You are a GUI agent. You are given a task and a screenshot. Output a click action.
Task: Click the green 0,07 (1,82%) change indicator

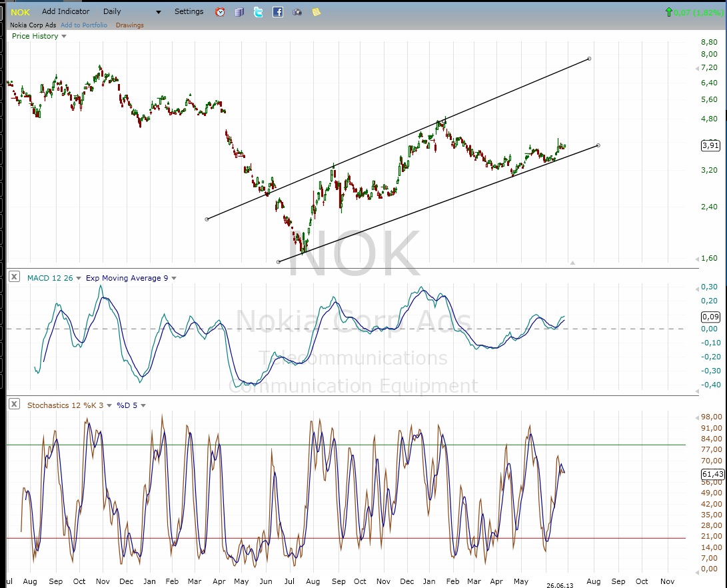pos(694,13)
